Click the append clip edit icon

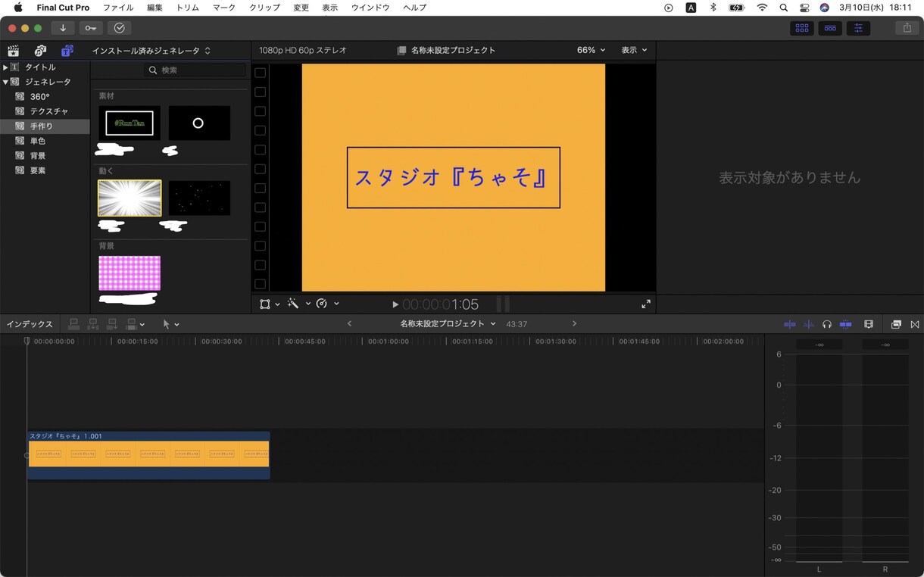[112, 324]
